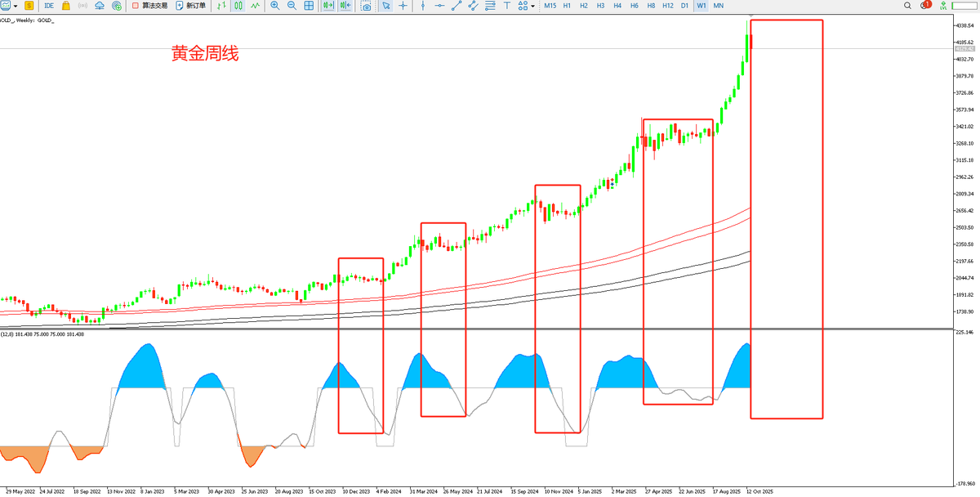Switch to H6 timeframe

point(635,6)
